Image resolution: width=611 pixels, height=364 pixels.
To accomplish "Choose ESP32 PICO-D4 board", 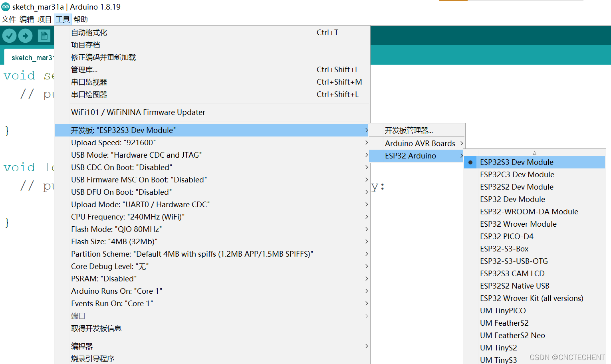I will pyautogui.click(x=534, y=236).
